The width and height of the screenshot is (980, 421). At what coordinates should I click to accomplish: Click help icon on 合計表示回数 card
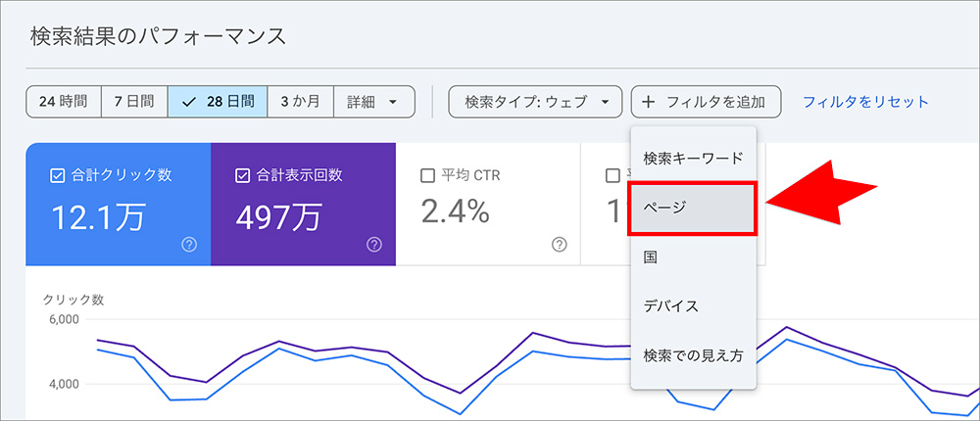click(373, 245)
